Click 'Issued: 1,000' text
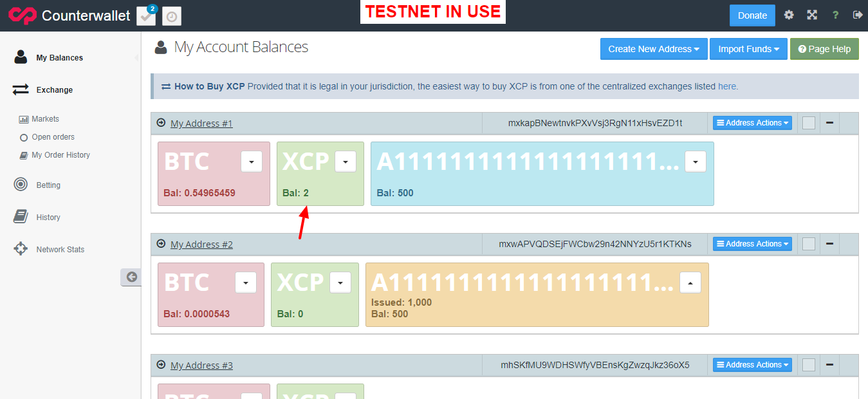 tap(402, 302)
